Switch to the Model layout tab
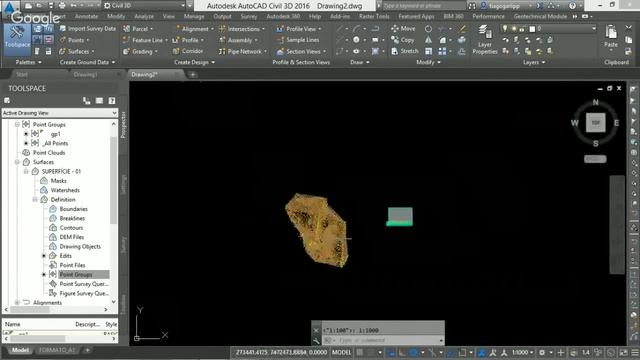The width and height of the screenshot is (640, 360). click(x=20, y=350)
